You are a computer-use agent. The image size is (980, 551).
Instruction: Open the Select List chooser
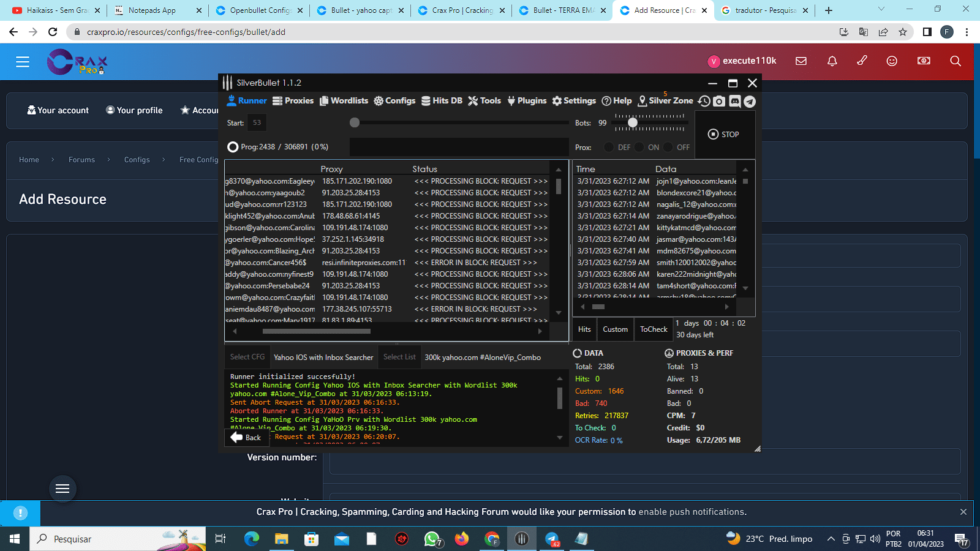(399, 357)
